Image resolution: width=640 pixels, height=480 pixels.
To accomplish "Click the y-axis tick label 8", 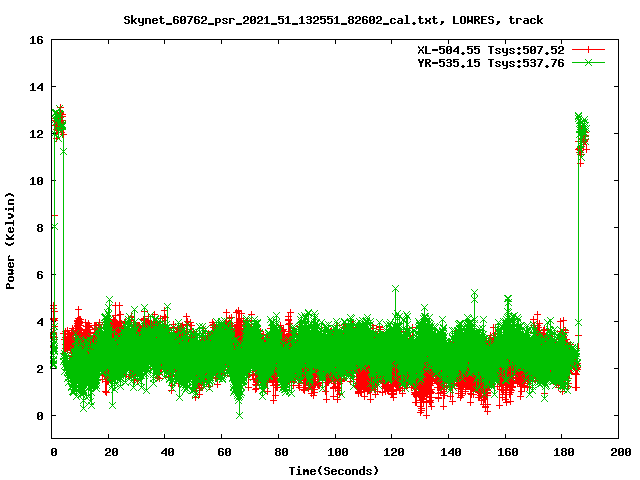I will (x=40, y=228).
